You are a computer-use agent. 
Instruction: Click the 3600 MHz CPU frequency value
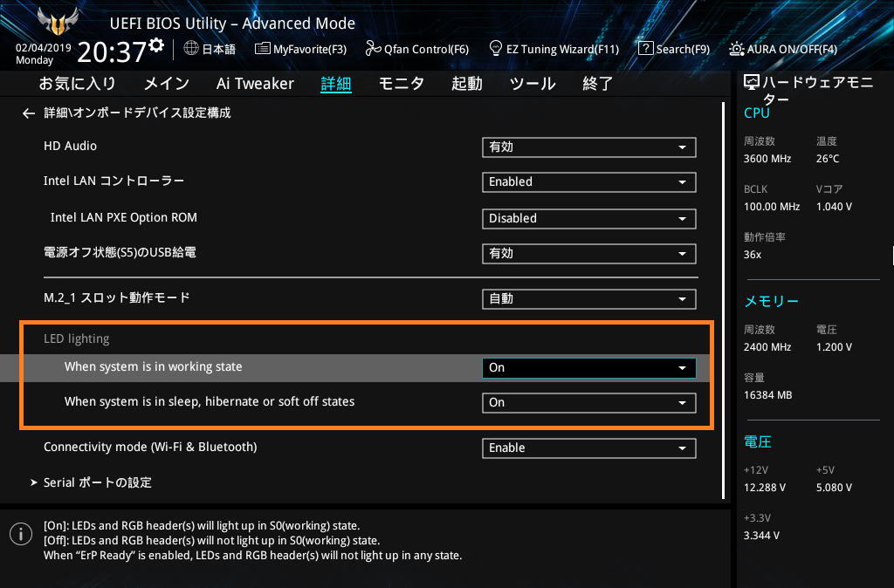coord(767,159)
